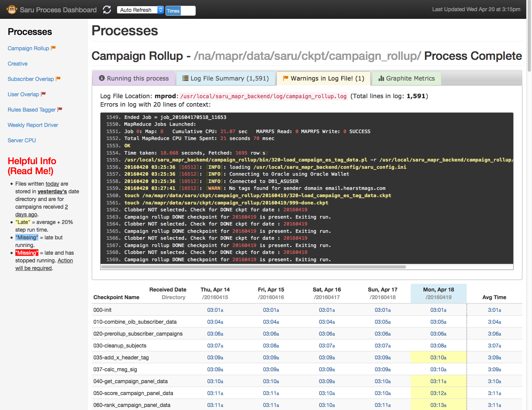Click info icon on Running this process tab
Image resolution: width=532 pixels, height=410 pixels.
(102, 78)
